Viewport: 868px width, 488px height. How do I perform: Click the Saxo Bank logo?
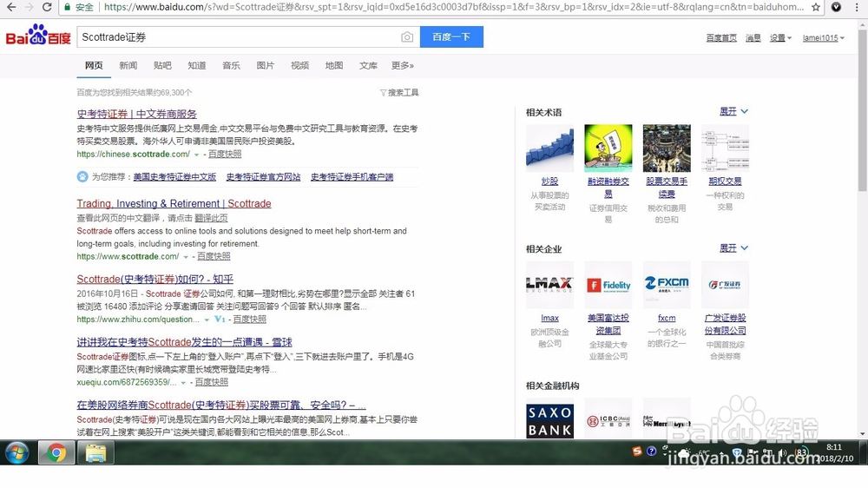click(x=549, y=420)
